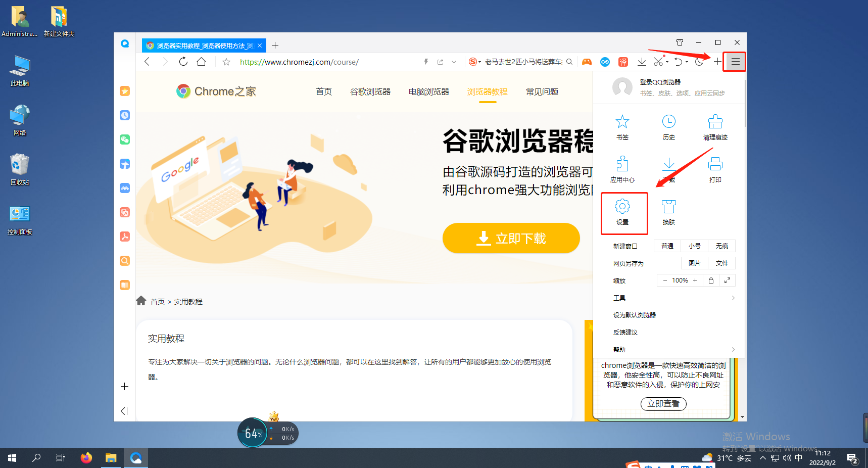Click the translate 译 toolbar icon
Image resolution: width=868 pixels, height=468 pixels.
coord(623,62)
